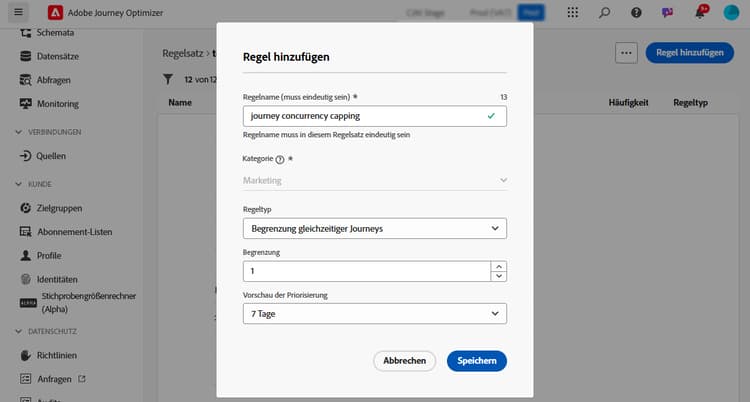Click the Speichern button

[476, 361]
